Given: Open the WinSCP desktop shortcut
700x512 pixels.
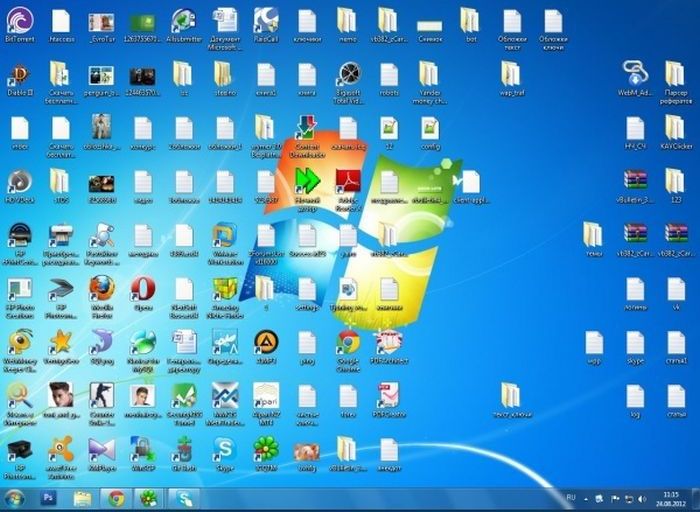Looking at the screenshot, I should [x=142, y=449].
